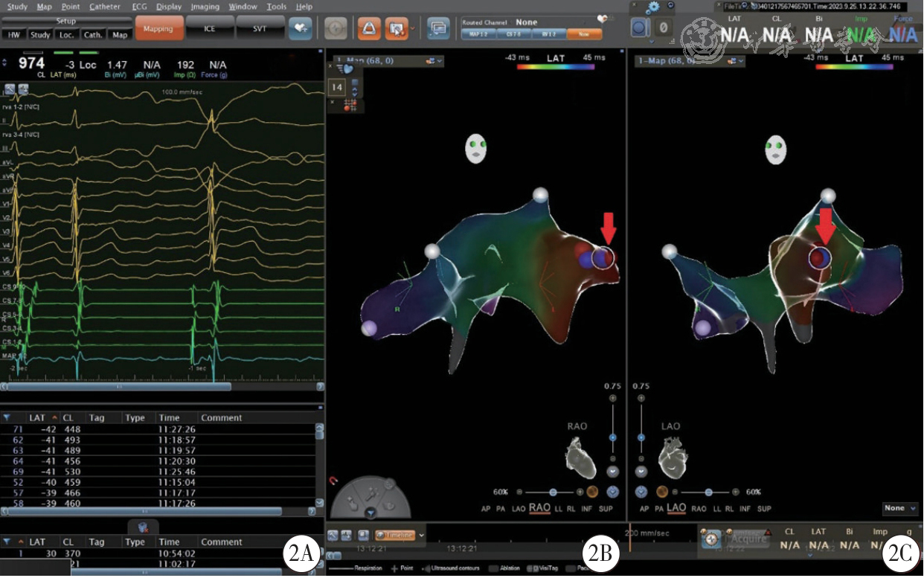Screen dimensions: 924x578
Task: Click the 60% transparency slider in left map
Action: (553, 492)
